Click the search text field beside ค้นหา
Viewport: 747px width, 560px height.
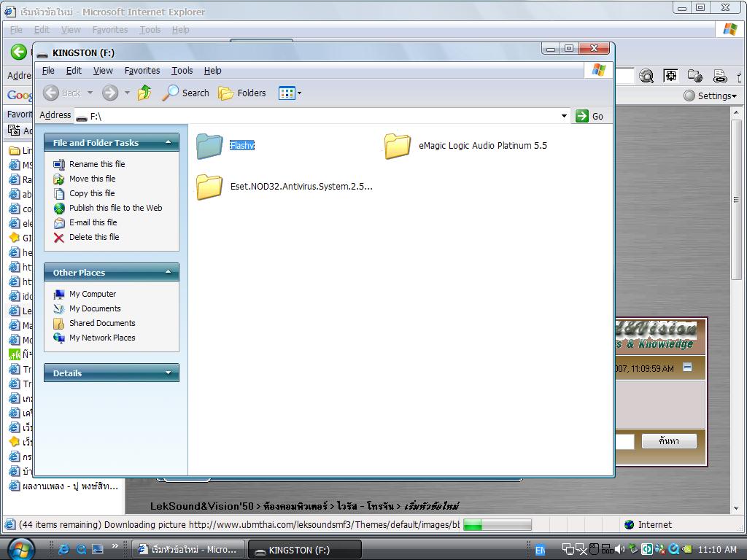coord(624,441)
